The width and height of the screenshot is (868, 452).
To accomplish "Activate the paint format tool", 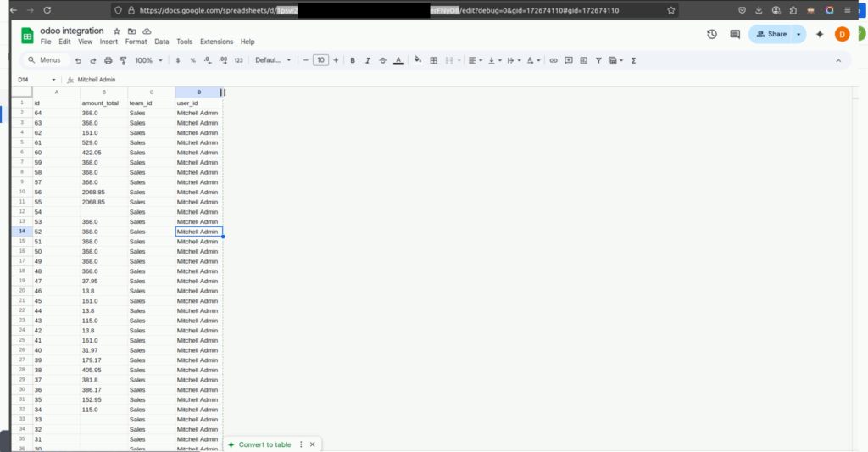I will (123, 60).
